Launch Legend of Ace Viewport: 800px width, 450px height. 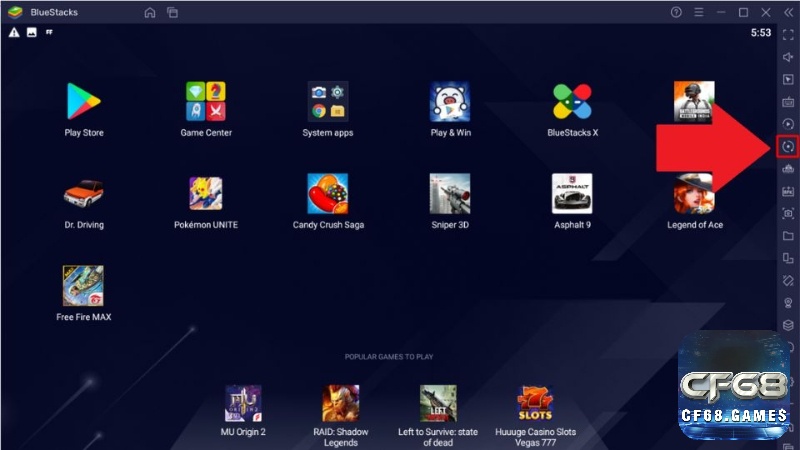tap(694, 193)
